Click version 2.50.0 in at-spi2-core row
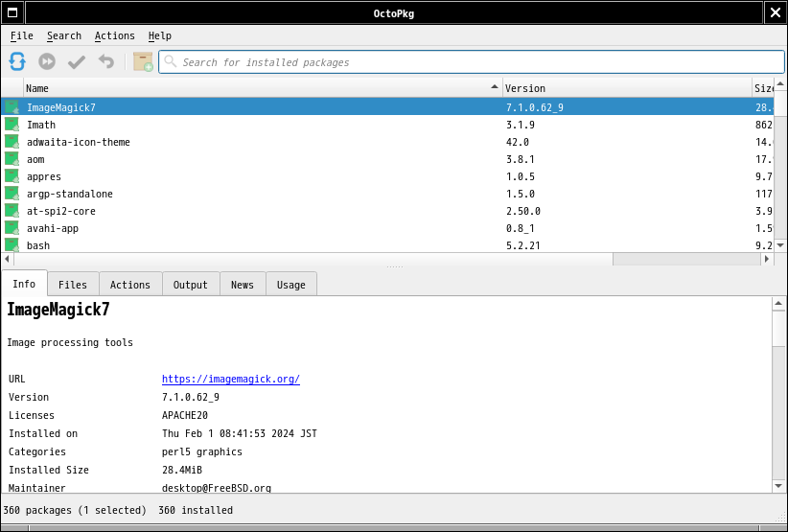Image resolution: width=788 pixels, height=532 pixels. 522,211
